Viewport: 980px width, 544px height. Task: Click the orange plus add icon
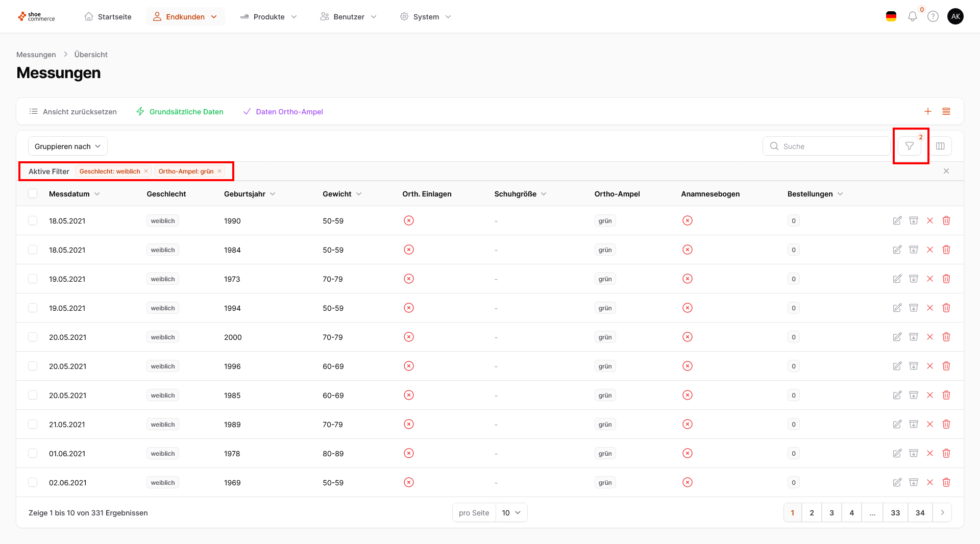pyautogui.click(x=928, y=112)
